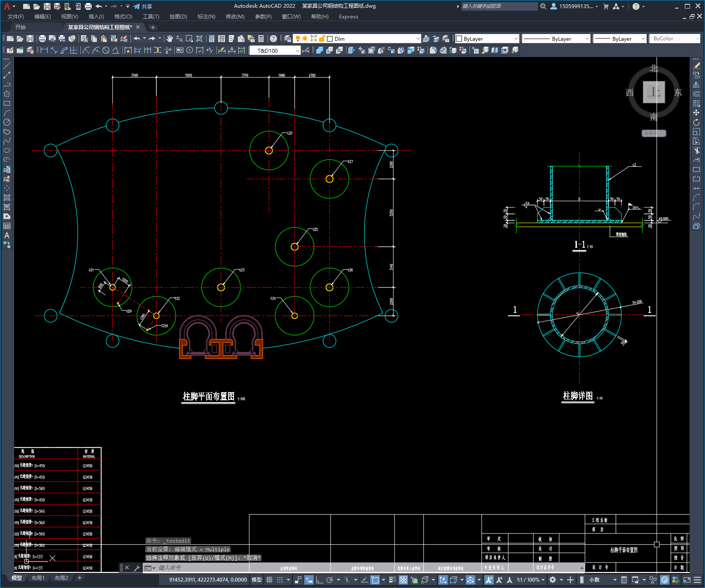705x588 pixels.
Task: Select the Line tool in the draw toolbar
Action: pos(7,66)
